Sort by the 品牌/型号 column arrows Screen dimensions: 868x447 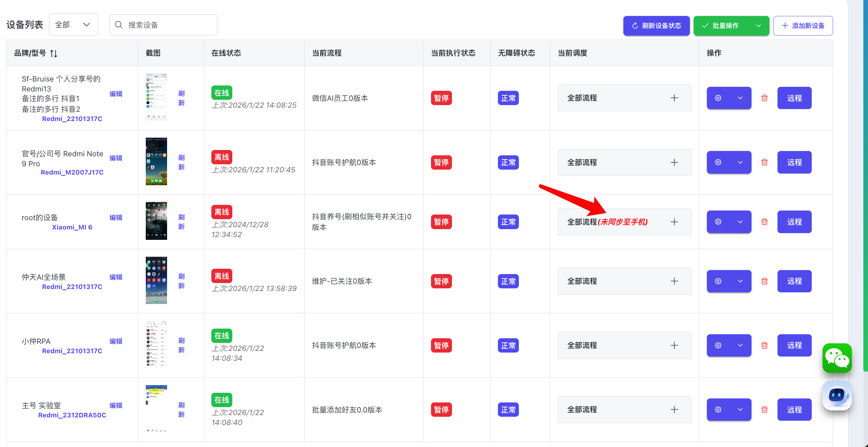[54, 53]
